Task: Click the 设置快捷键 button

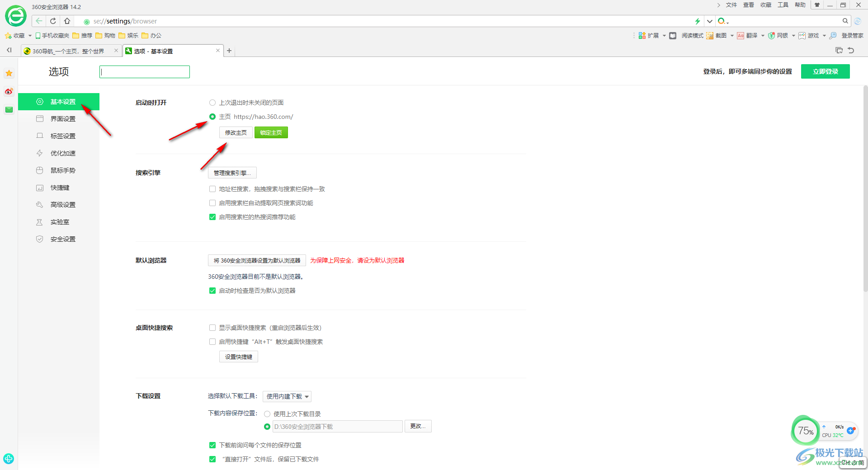Action: point(239,357)
